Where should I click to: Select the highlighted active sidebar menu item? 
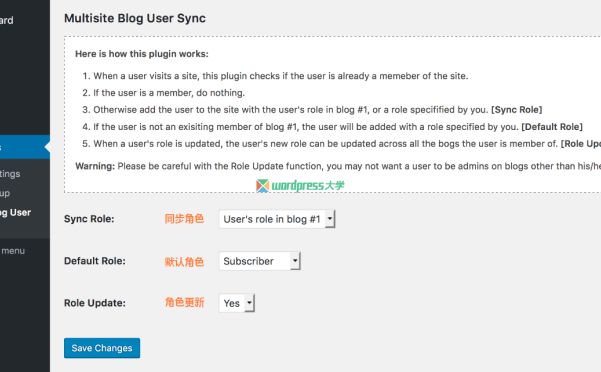[25, 147]
